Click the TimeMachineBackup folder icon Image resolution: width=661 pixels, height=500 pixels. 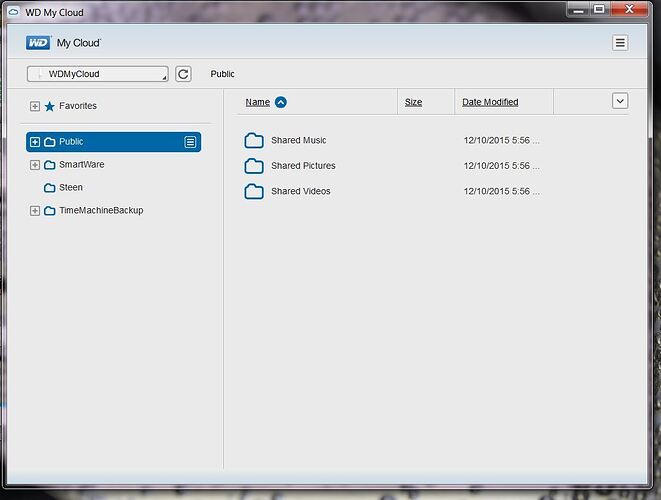[x=50, y=210]
